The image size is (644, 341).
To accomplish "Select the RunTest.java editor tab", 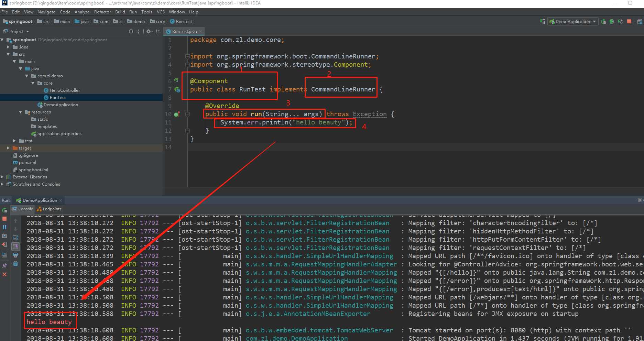I will [x=184, y=31].
